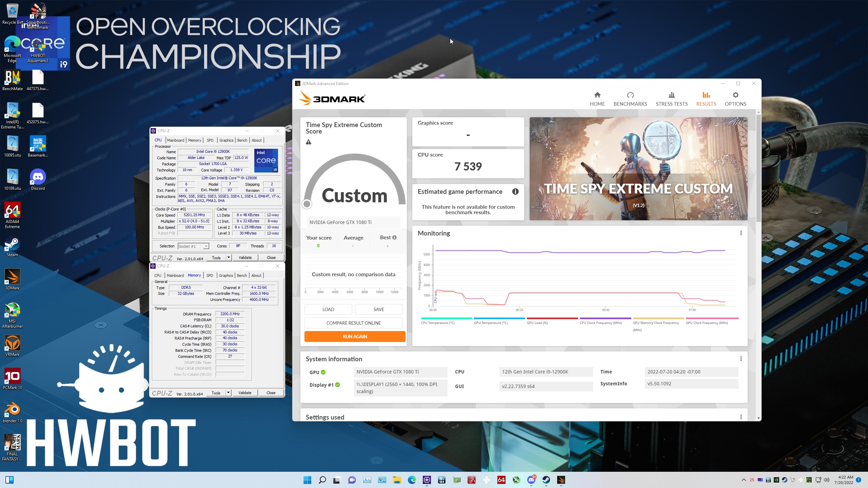The width and height of the screenshot is (868, 488).
Task: Launch MSI Afterburner from the desktop
Action: [13, 315]
